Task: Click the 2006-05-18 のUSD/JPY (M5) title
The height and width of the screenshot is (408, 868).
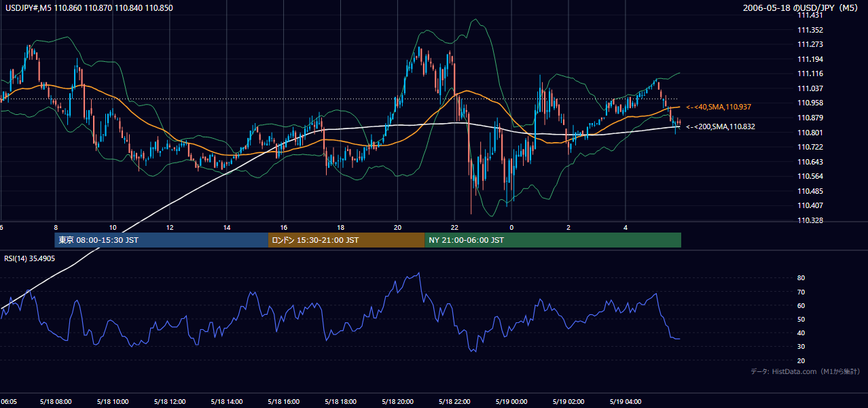Action: (801, 7)
